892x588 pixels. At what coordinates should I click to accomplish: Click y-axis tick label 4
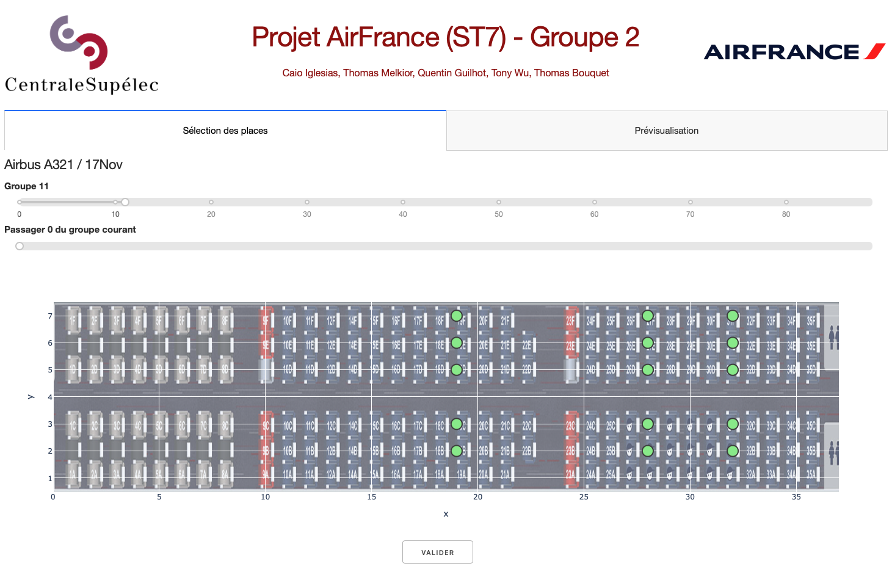50,397
